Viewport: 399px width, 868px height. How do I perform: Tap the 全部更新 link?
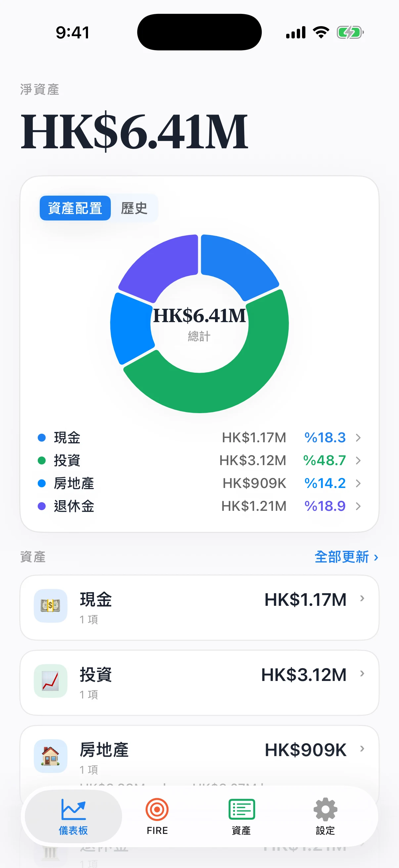[x=346, y=557]
